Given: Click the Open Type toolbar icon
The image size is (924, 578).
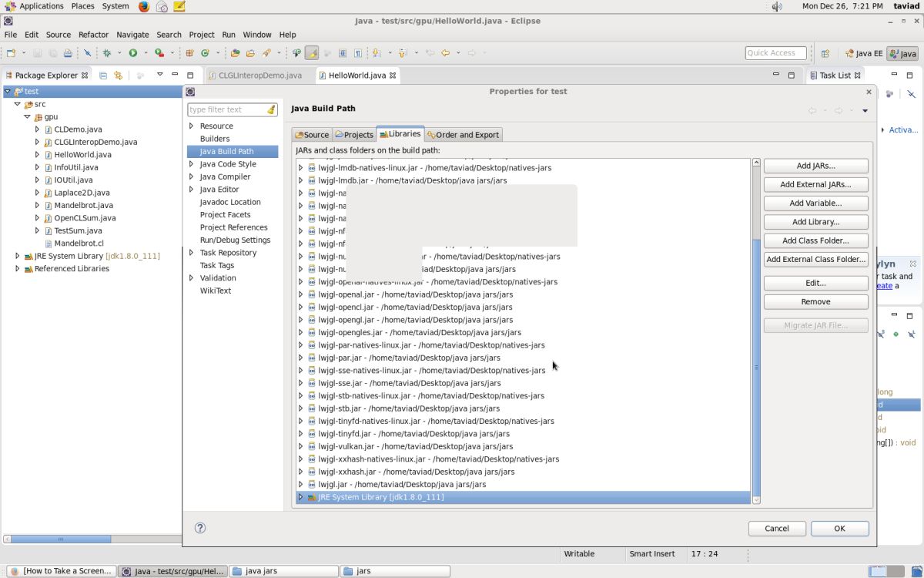Looking at the screenshot, I should (x=235, y=53).
